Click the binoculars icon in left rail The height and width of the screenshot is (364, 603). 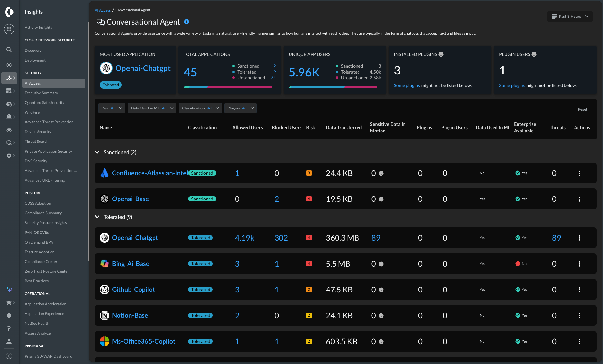[x=9, y=130]
